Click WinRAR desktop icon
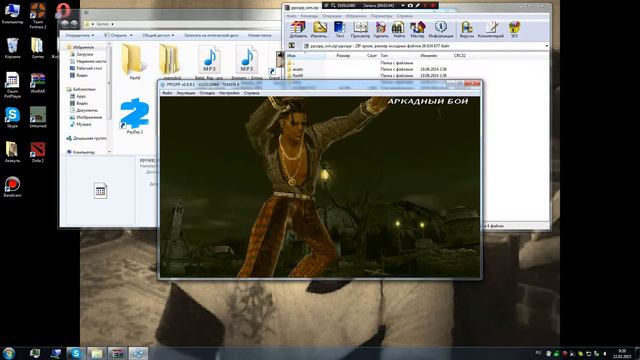Image resolution: width=640 pixels, height=360 pixels. 38,83
